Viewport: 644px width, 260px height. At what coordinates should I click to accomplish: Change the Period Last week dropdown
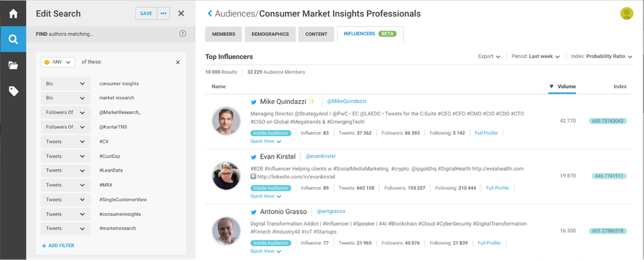tap(536, 57)
